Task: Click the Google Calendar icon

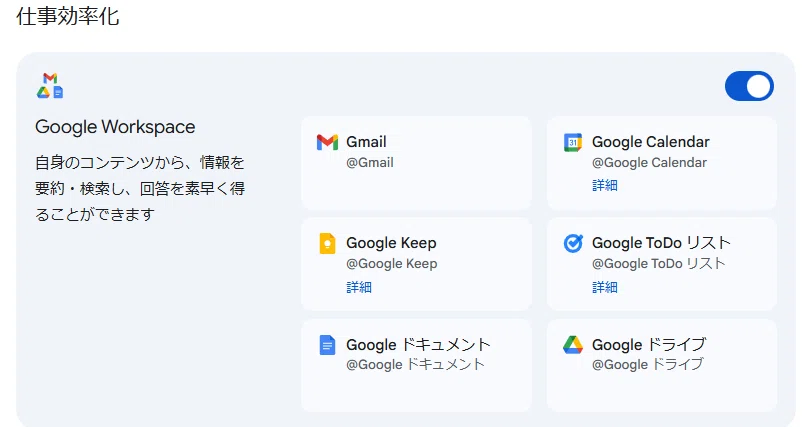Action: point(573,142)
